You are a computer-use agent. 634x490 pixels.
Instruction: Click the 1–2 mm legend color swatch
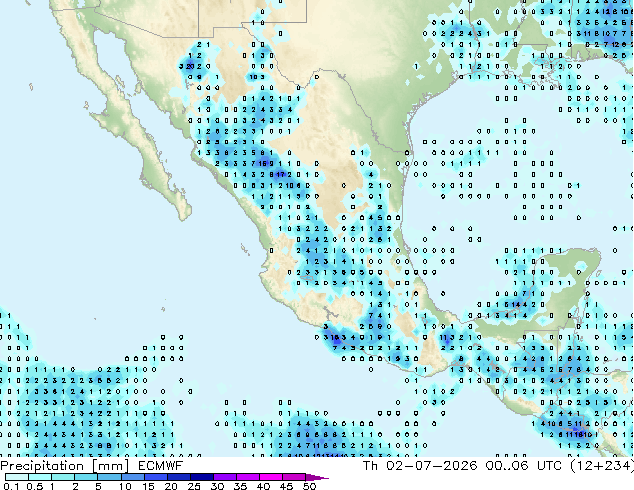(63, 477)
